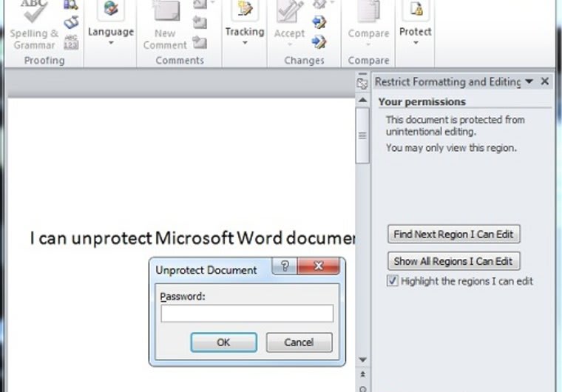562x392 pixels.
Task: Jump to Next Change icon
Action: click(x=319, y=42)
